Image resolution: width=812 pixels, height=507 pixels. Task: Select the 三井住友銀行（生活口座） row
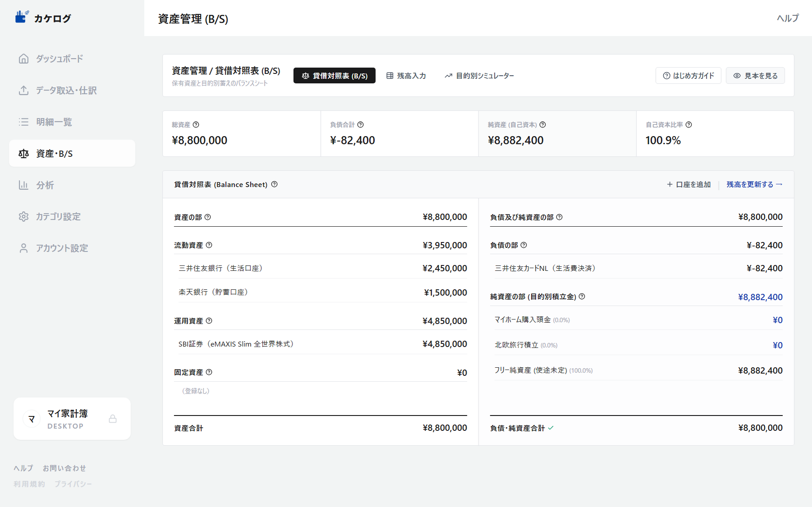pos(323,268)
